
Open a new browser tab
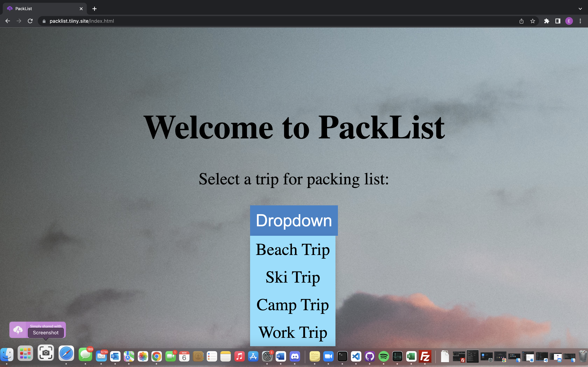point(94,9)
